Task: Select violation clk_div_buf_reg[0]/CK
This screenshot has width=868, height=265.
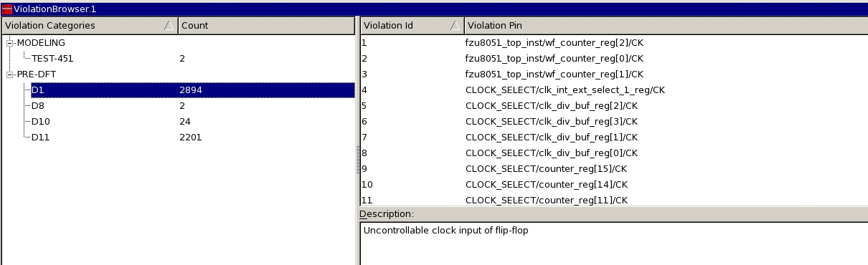Action: [552, 153]
